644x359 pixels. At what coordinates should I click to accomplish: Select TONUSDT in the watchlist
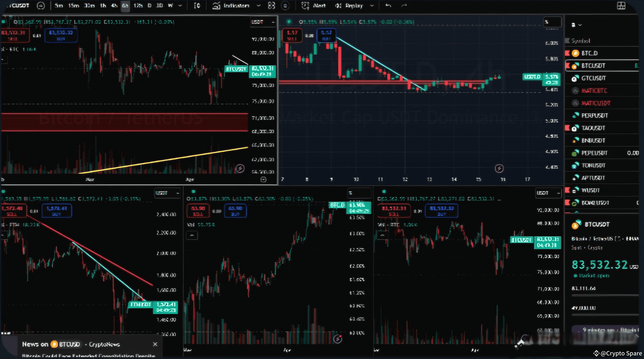pos(602,165)
